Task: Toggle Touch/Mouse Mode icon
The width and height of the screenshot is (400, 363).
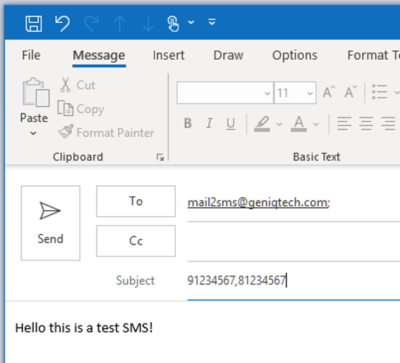Action: point(173,24)
